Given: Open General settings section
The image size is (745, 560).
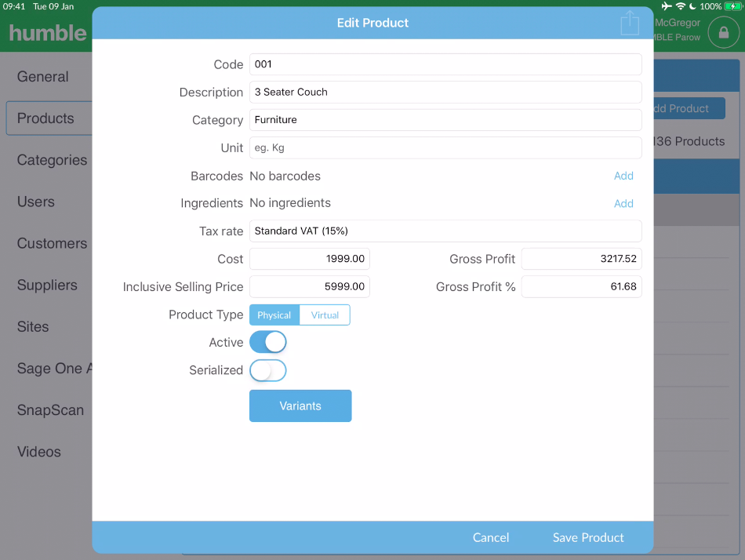Looking at the screenshot, I should click(x=43, y=77).
